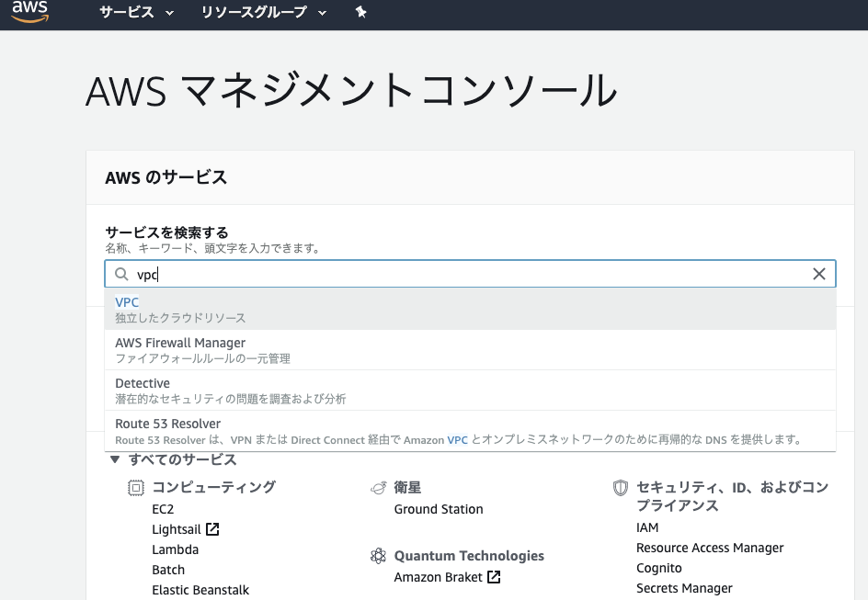Select AWS Firewall Manager suggestion
The width and height of the screenshot is (868, 600).
180,343
